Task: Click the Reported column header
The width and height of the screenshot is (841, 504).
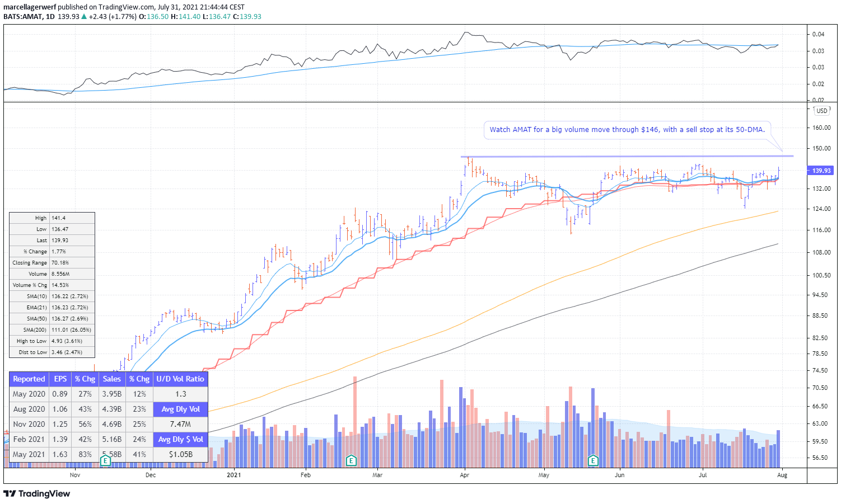Action: (29, 379)
